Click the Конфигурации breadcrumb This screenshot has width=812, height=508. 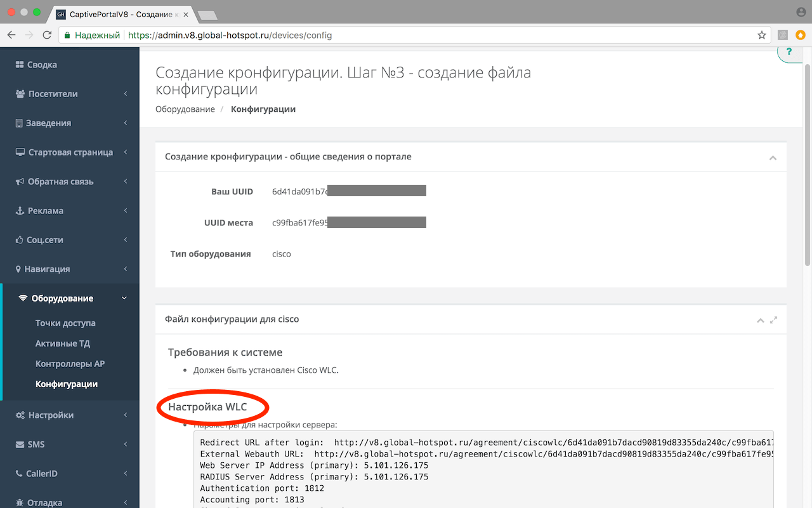263,109
